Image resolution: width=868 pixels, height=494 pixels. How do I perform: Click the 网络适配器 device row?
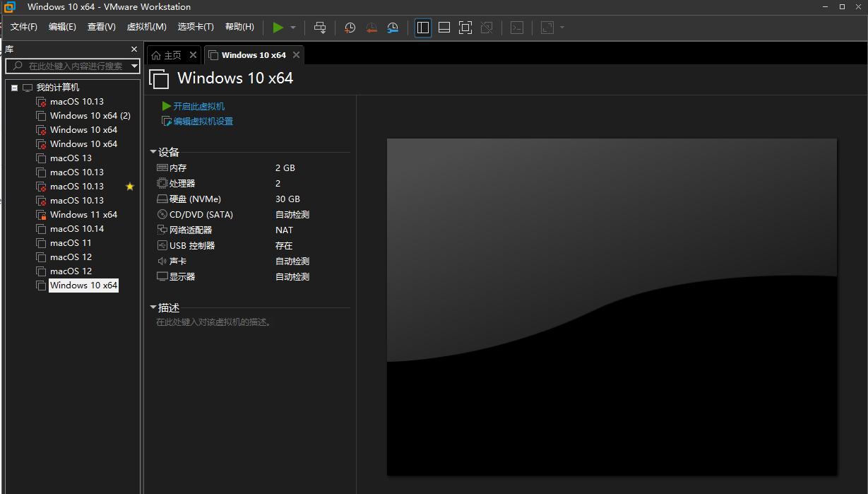(x=252, y=230)
